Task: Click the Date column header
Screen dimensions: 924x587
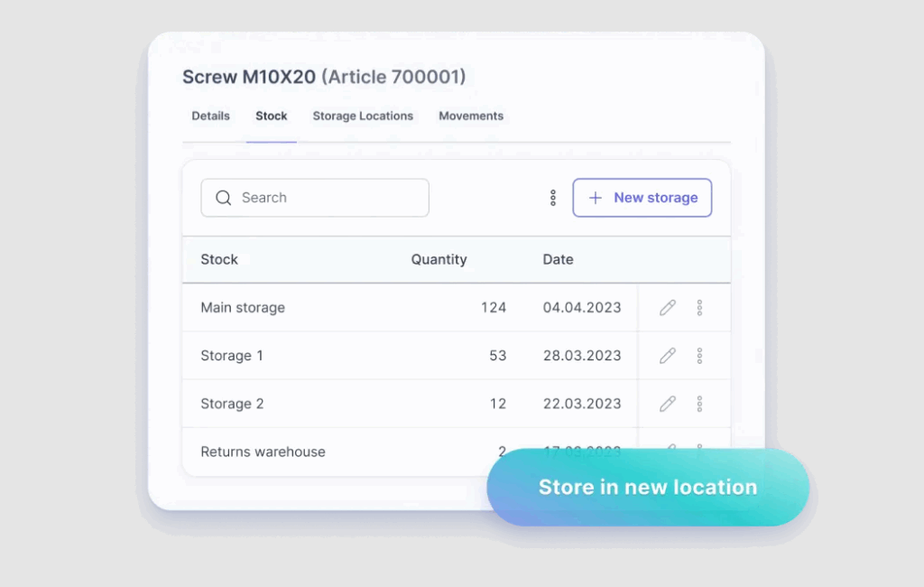Action: (558, 259)
